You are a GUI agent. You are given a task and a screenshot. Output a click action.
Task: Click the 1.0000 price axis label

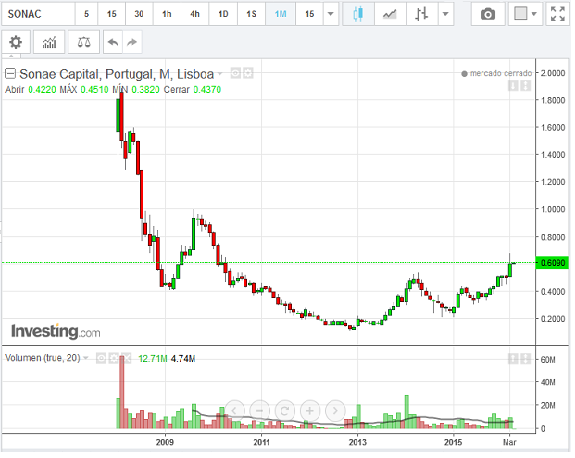pos(553,209)
